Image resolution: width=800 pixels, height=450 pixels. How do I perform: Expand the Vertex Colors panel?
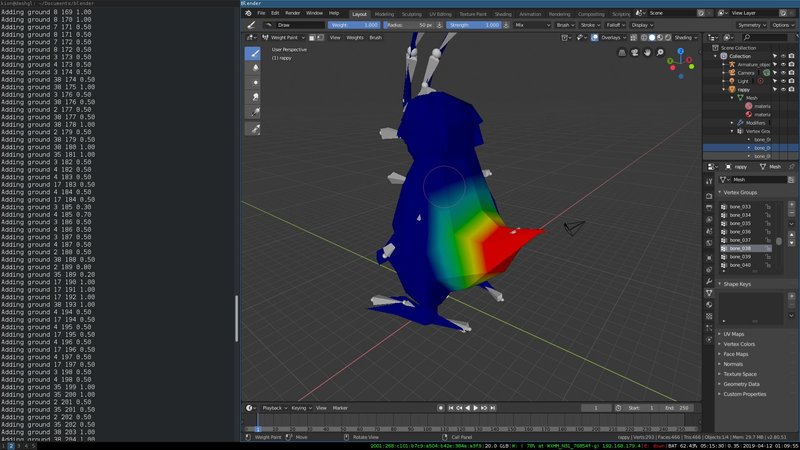coord(739,344)
